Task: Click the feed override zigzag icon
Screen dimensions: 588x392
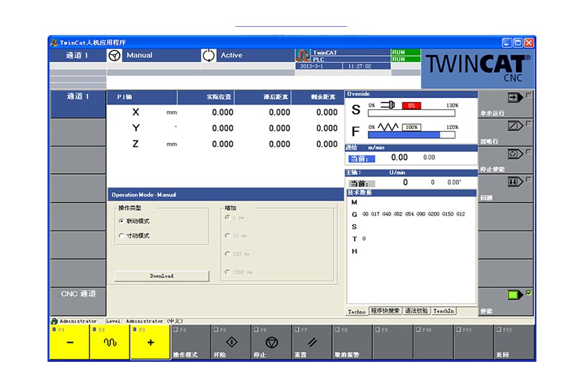Action: coord(387,127)
